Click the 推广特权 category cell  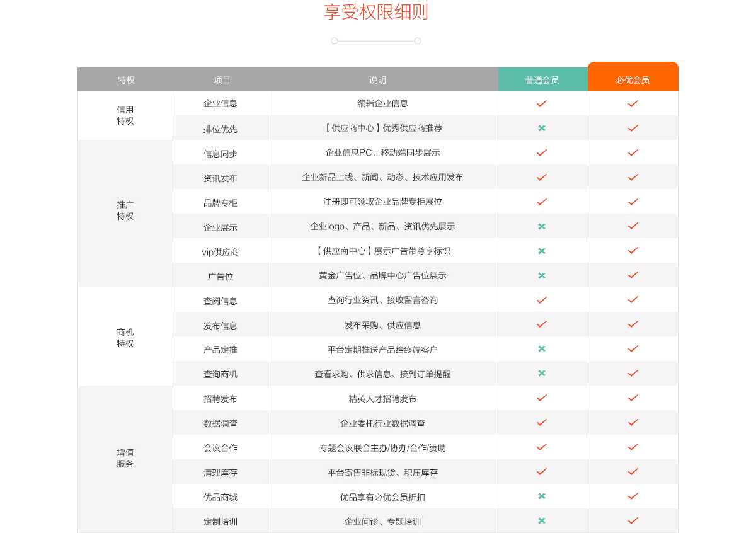point(125,210)
